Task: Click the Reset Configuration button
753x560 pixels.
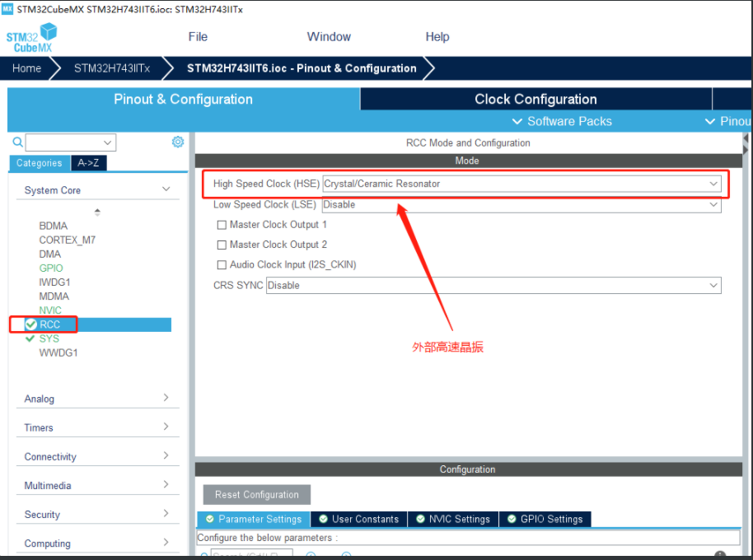Action: click(x=257, y=495)
